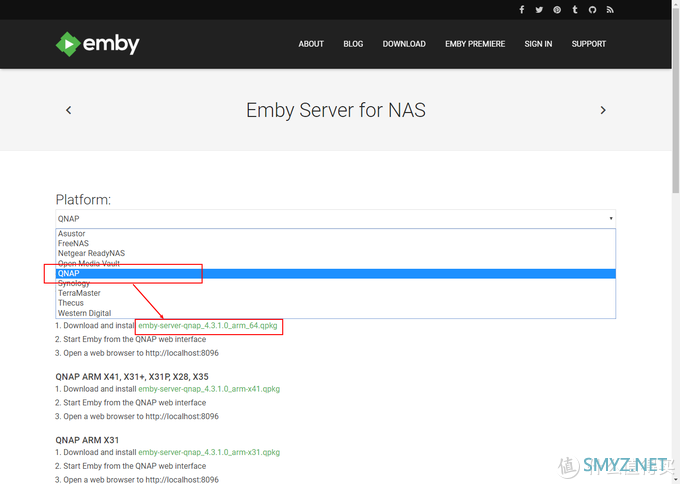Go to previous page with left chevron
The height and width of the screenshot is (484, 680).
(x=69, y=110)
